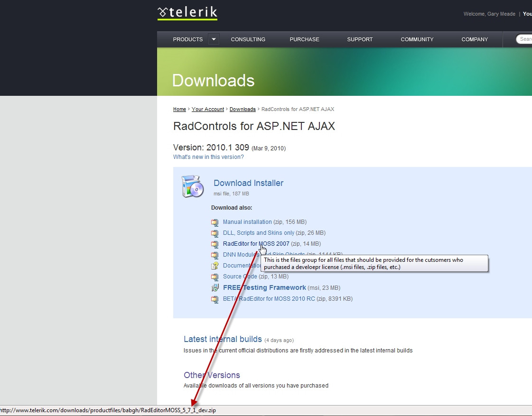Click the Version 2010.1 309 text
Viewport: 532px width, 416px height.
click(211, 148)
